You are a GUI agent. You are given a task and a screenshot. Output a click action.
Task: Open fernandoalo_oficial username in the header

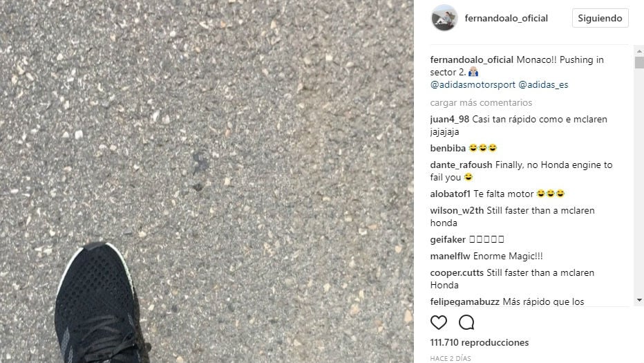pos(506,18)
